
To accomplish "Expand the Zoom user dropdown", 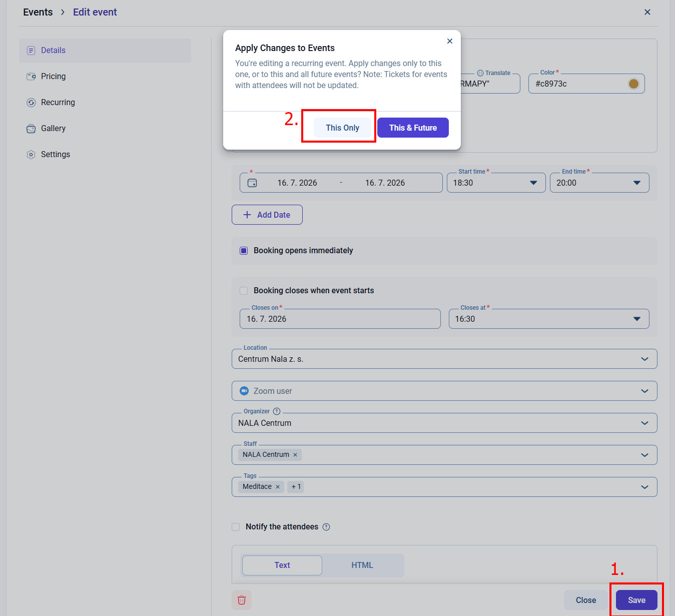I will (x=645, y=391).
